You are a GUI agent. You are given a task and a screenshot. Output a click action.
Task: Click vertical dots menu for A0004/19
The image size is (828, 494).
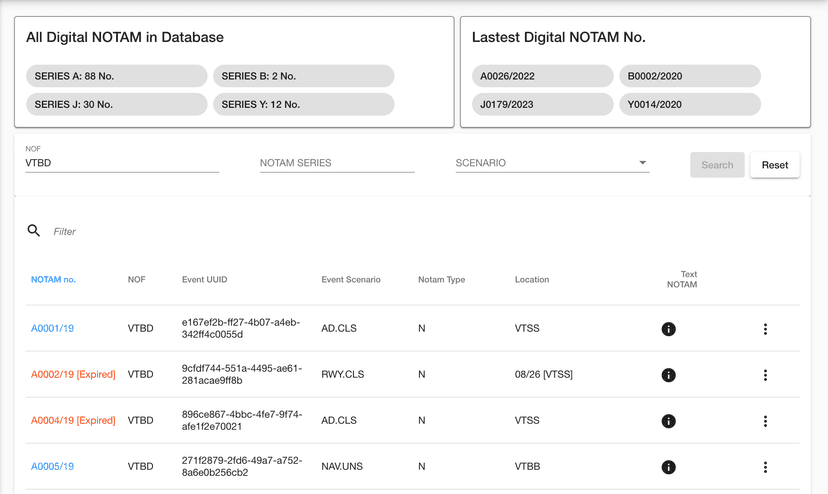(x=765, y=421)
